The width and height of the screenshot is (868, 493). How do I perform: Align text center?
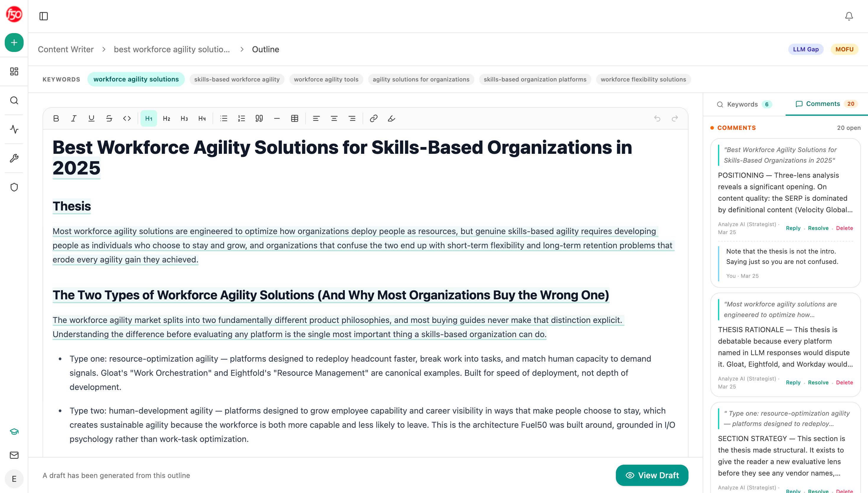pos(334,118)
